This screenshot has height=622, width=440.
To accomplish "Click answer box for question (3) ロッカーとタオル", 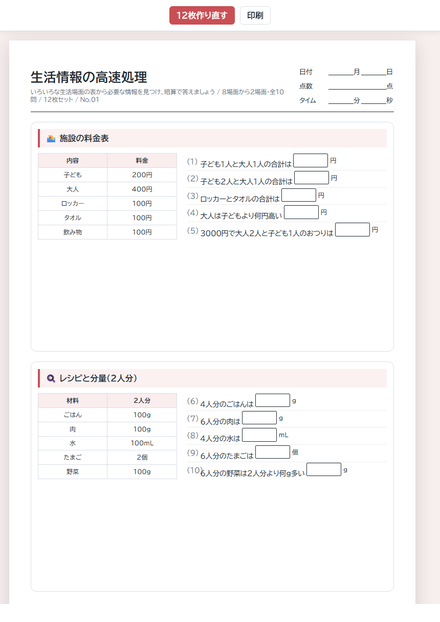I will (x=298, y=195).
